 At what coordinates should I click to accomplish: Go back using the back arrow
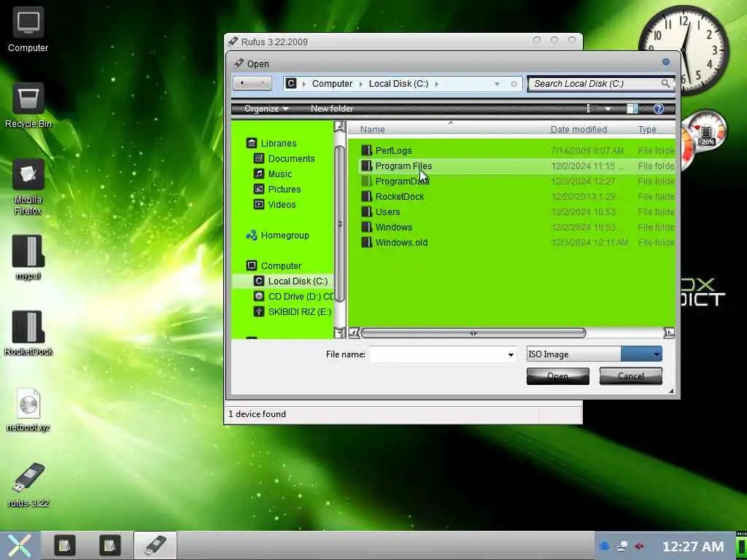pos(242,83)
